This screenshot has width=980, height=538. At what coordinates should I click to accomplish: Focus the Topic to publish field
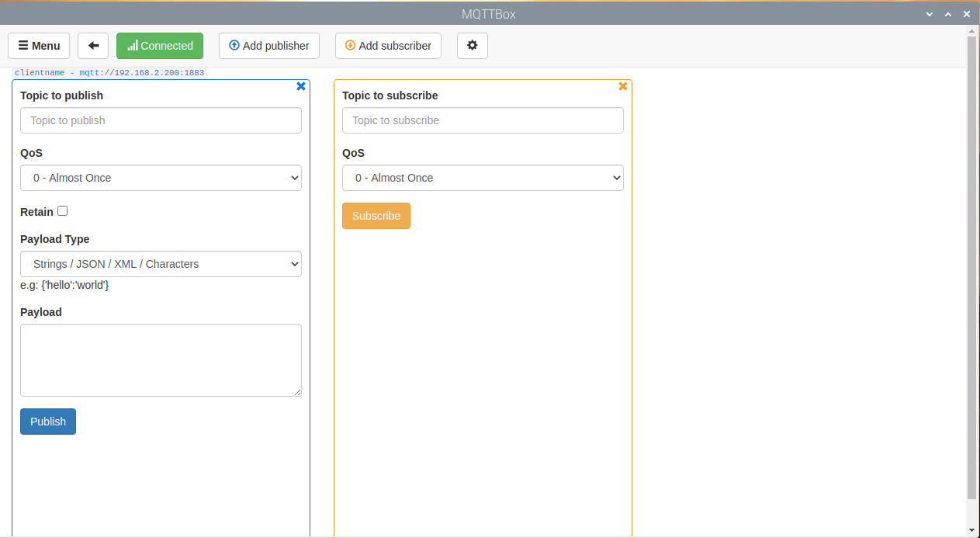(161, 120)
